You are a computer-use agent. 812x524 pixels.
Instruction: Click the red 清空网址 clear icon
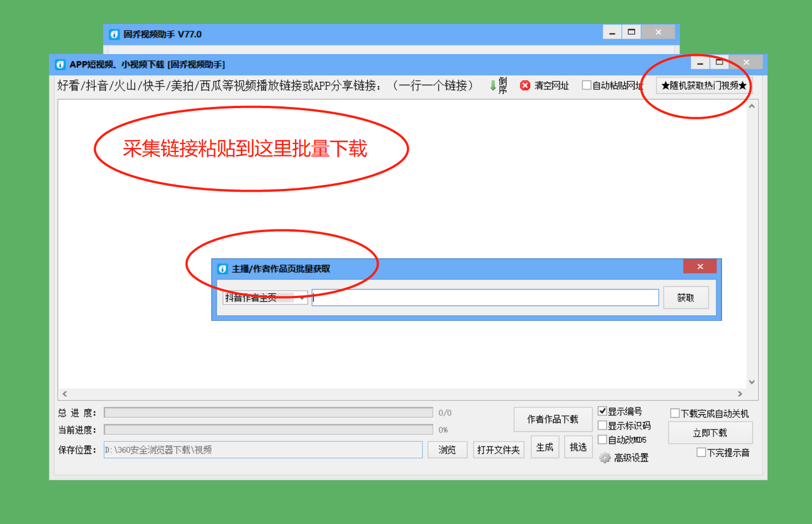pyautogui.click(x=525, y=85)
